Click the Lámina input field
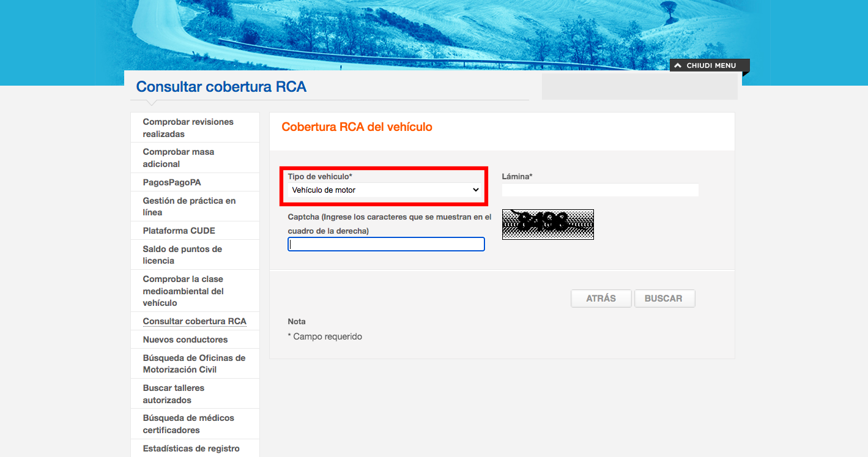Image resolution: width=868 pixels, height=457 pixels. point(600,190)
